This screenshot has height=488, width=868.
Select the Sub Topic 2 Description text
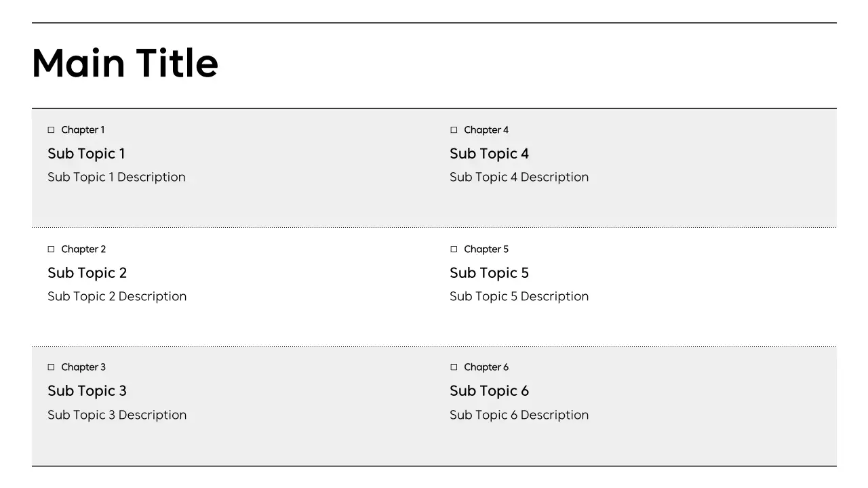[x=117, y=297]
